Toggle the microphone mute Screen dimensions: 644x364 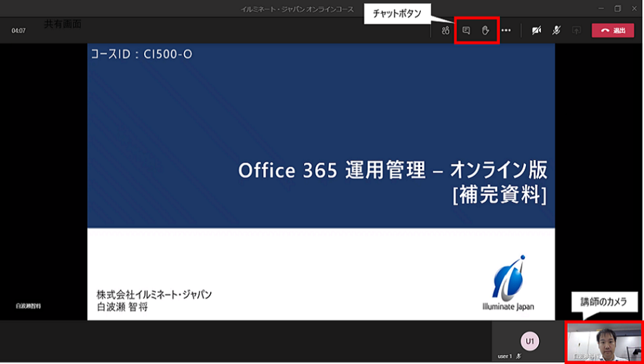(557, 30)
